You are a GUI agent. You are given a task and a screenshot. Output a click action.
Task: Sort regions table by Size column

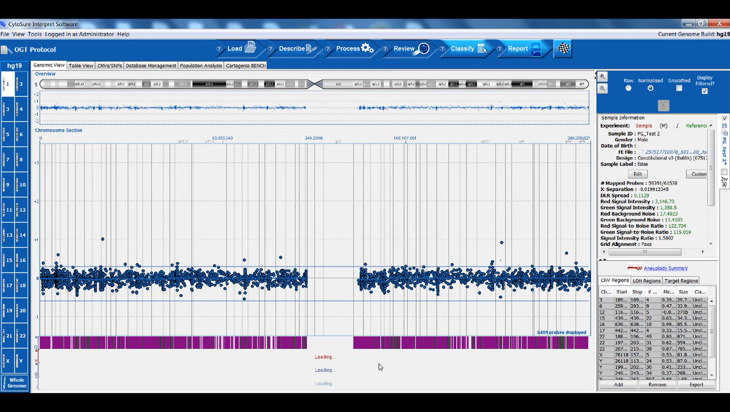[x=683, y=292]
